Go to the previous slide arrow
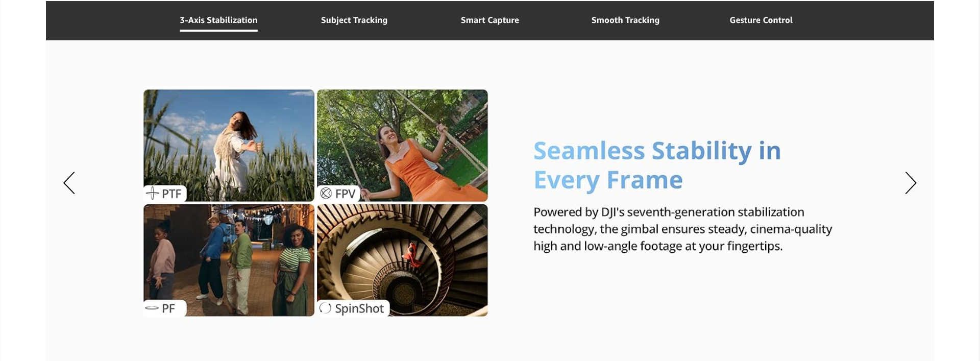980x361 pixels. pyautogui.click(x=69, y=183)
